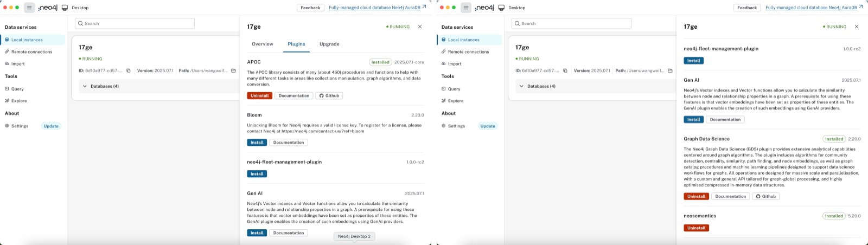868x245 pixels.
Task: Open Graph Data Science Documentation
Action: point(731,197)
